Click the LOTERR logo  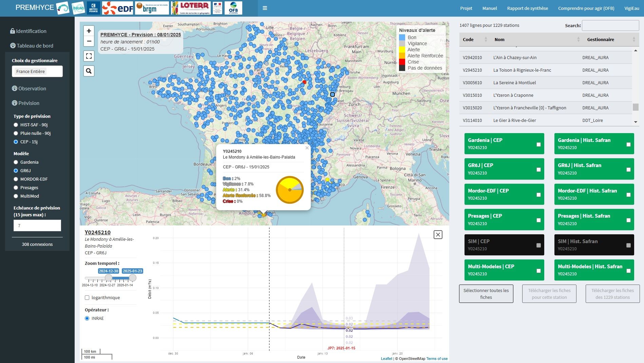(x=191, y=8)
